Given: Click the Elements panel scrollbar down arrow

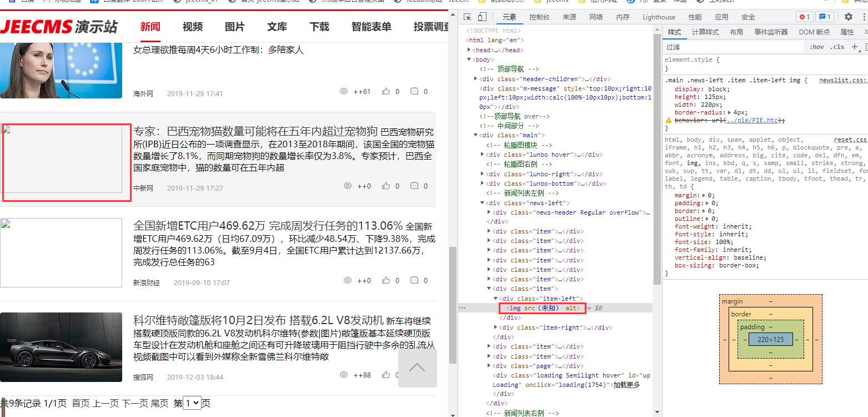Looking at the screenshot, I should point(657,412).
